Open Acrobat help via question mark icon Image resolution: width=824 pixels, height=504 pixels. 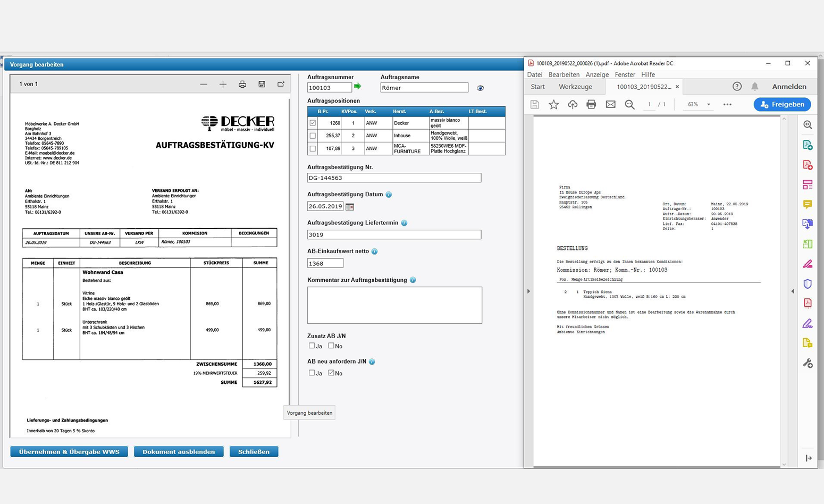point(737,87)
